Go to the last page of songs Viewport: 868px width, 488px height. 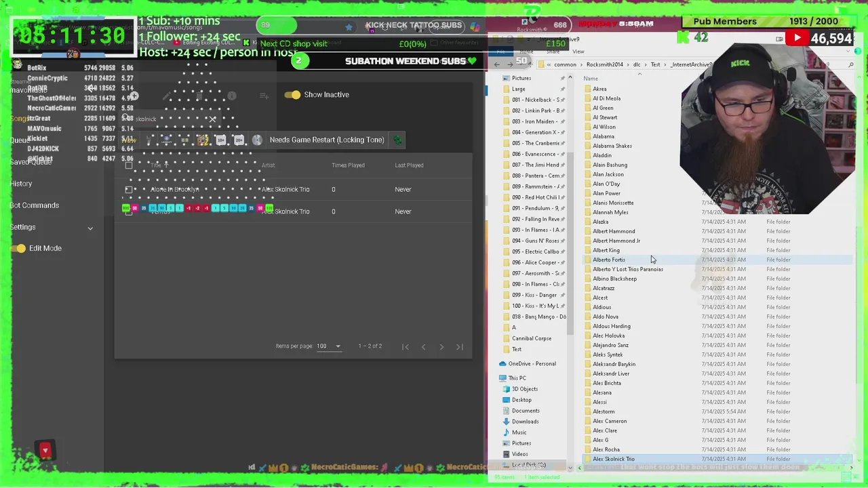tap(460, 347)
